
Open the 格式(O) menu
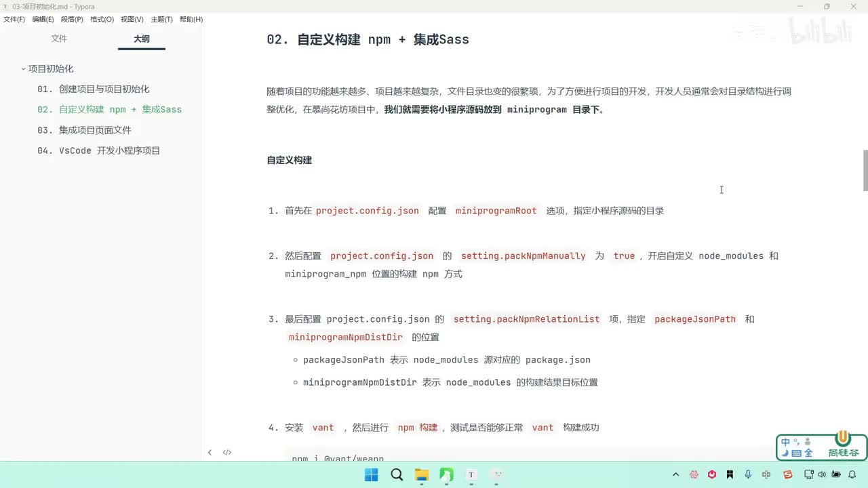click(x=102, y=20)
